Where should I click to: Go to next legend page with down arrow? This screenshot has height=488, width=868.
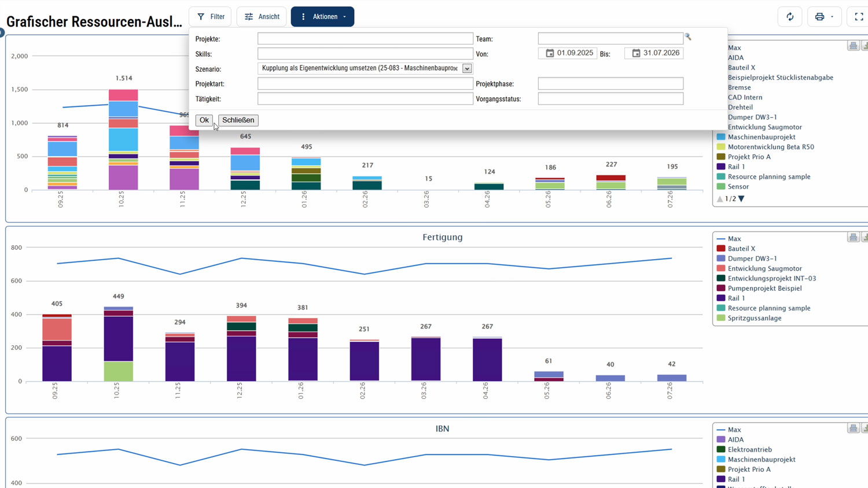(x=741, y=199)
